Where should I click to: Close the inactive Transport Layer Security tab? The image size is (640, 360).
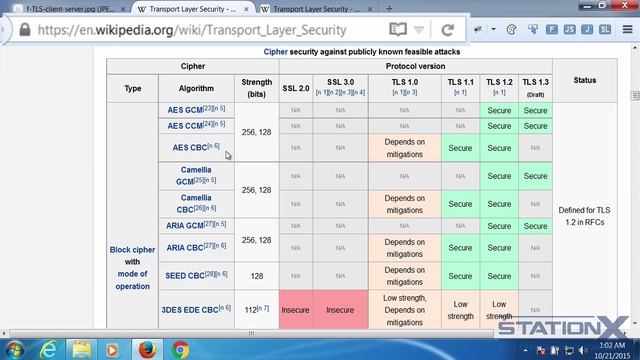[370, 9]
